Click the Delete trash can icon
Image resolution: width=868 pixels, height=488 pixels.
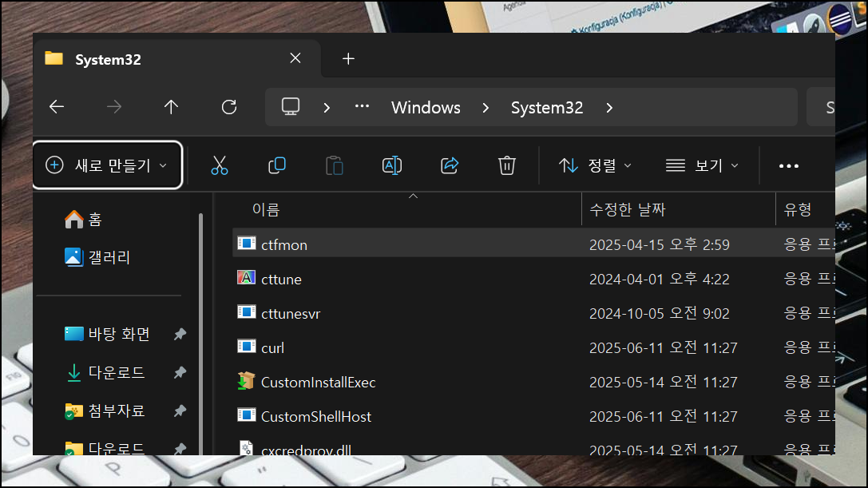coord(506,165)
